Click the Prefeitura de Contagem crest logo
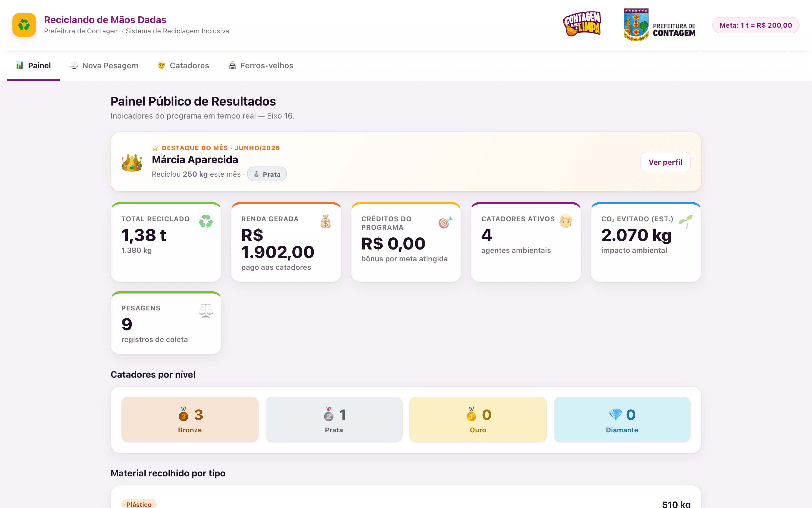 659,25
